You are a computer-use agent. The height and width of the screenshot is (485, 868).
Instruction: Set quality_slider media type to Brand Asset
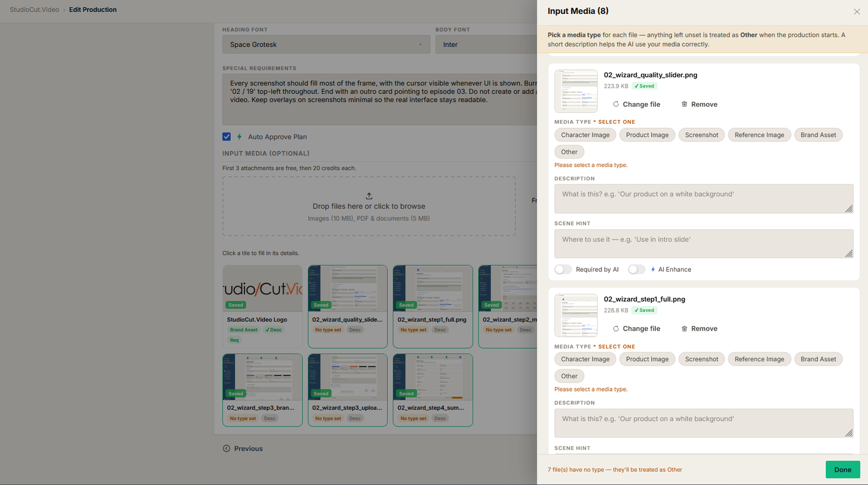click(x=819, y=135)
